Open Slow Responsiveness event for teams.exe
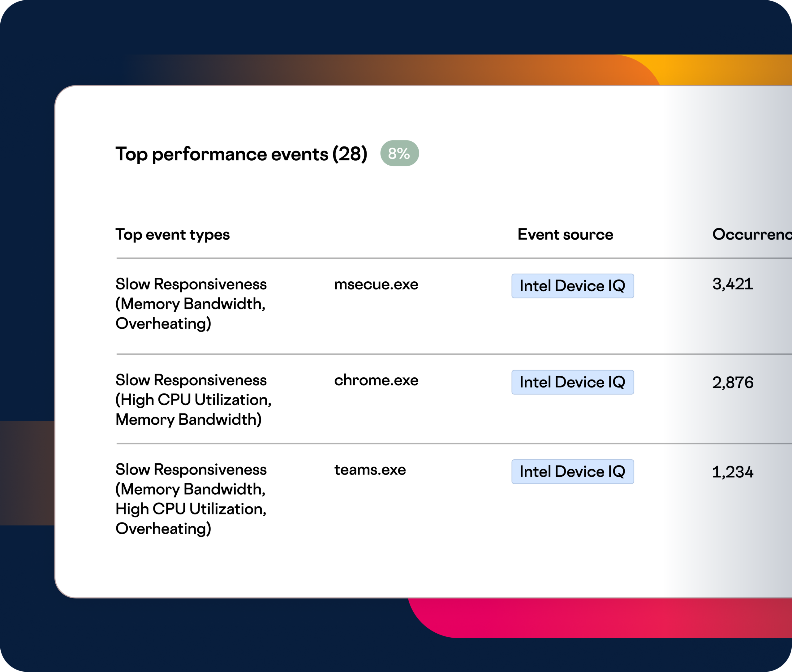The image size is (792, 672). (x=191, y=499)
